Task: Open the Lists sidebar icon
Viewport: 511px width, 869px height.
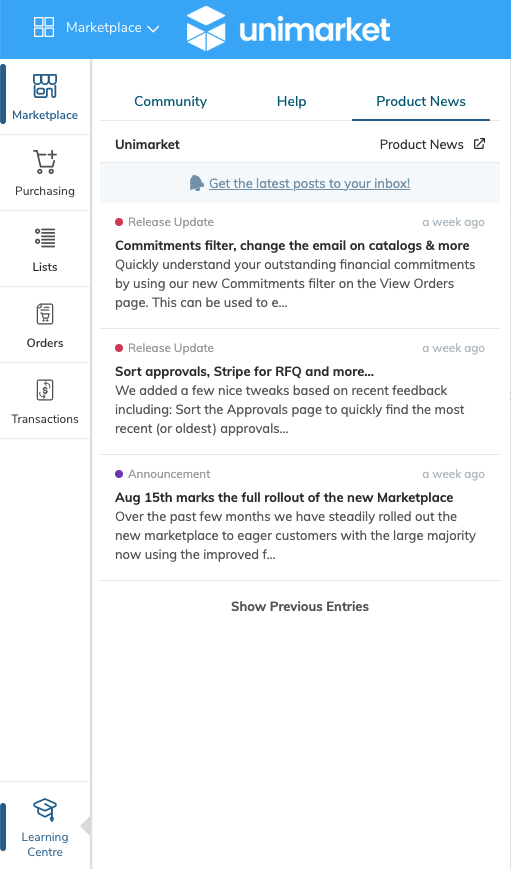Action: tap(45, 238)
